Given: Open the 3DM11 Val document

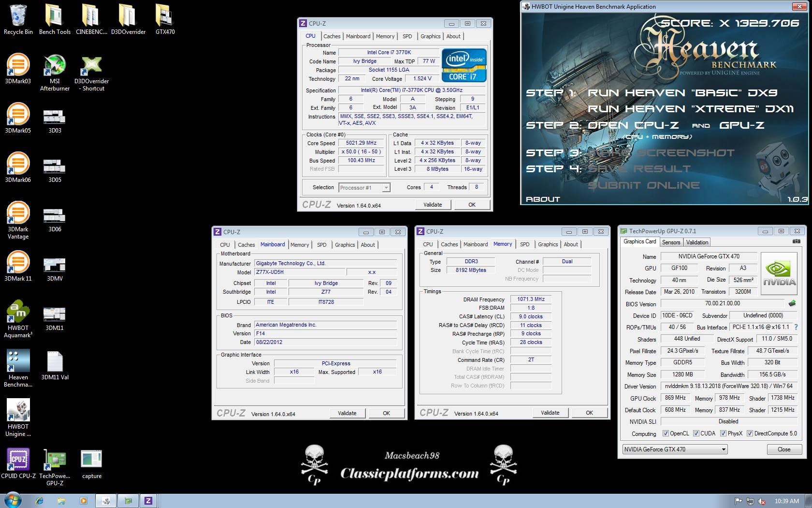Looking at the screenshot, I should click(x=55, y=366).
